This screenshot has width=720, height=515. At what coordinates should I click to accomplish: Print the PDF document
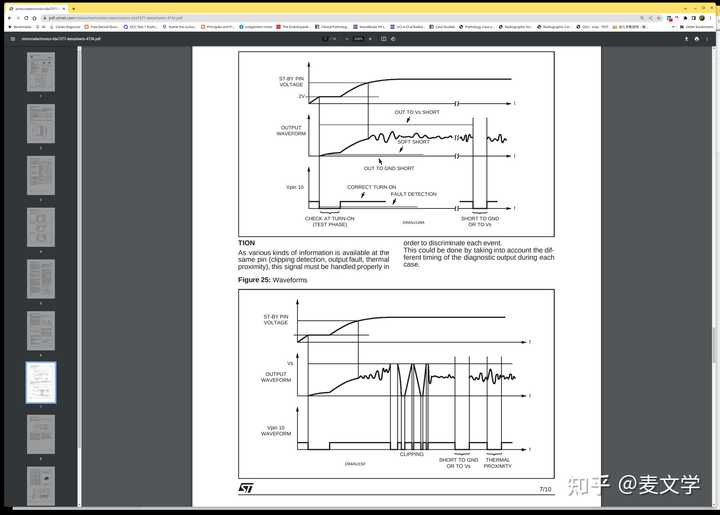(x=697, y=39)
